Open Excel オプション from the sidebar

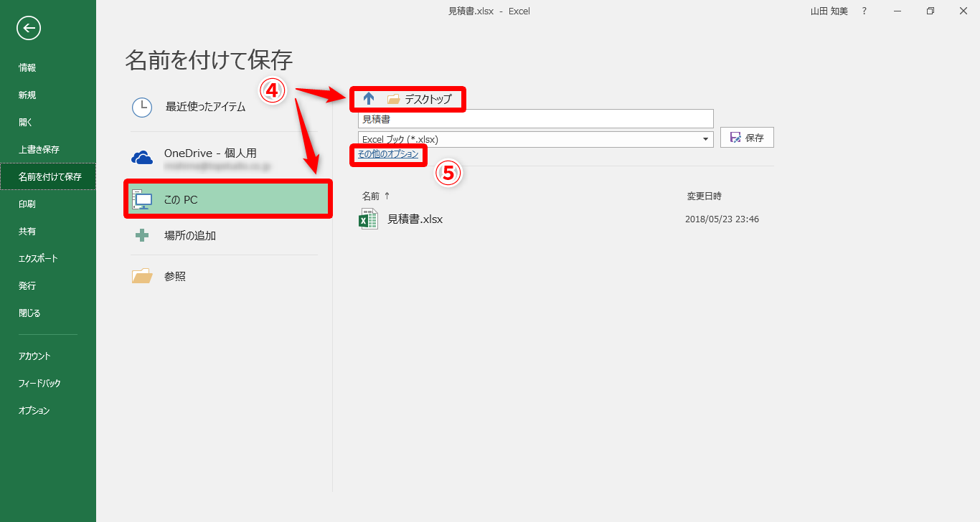point(34,410)
